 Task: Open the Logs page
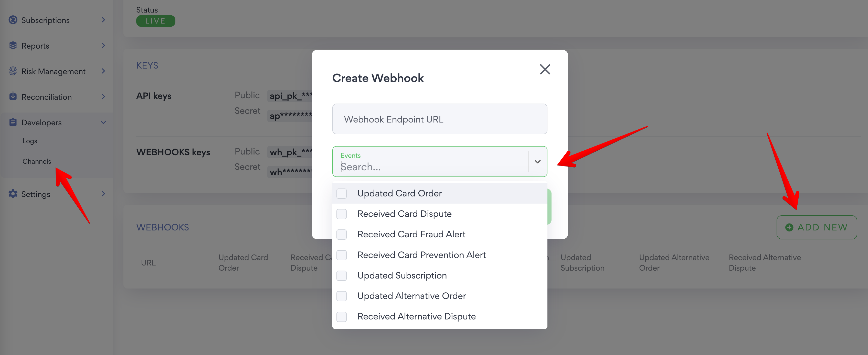click(x=30, y=141)
